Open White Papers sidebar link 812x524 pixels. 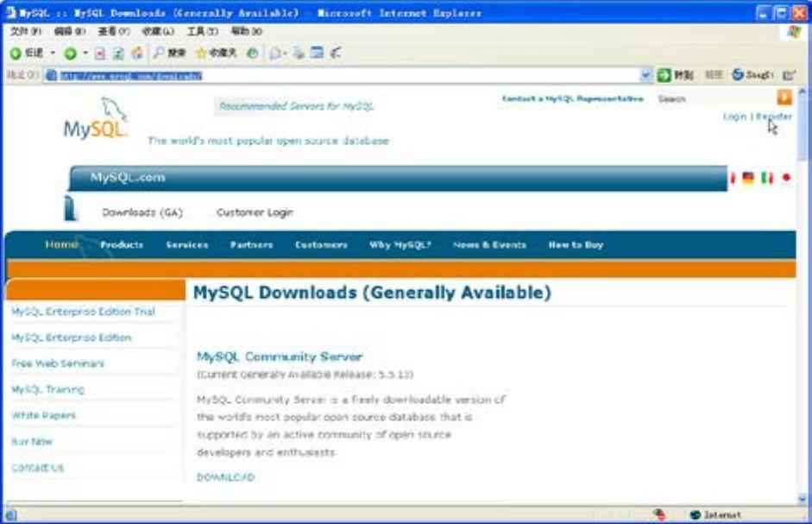[x=43, y=415]
